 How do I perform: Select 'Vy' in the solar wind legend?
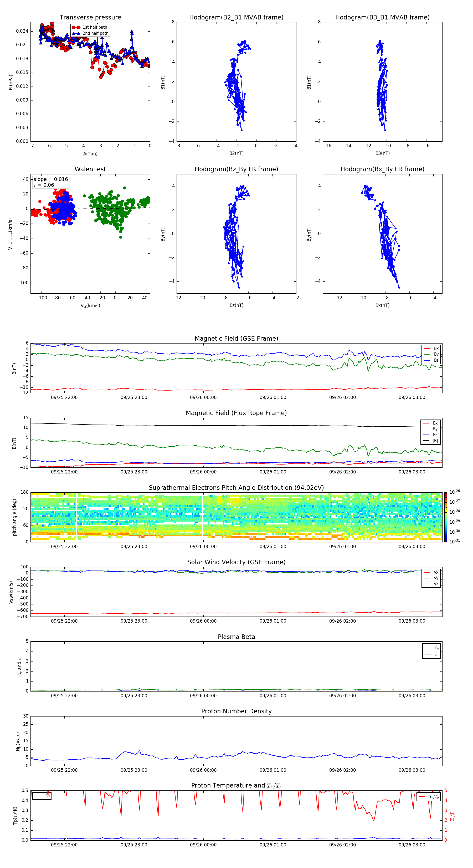431,578
